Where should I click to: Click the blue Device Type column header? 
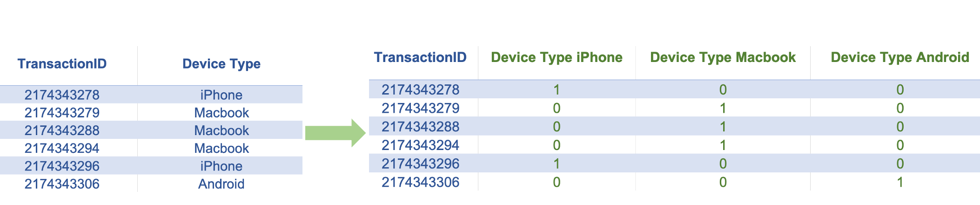[221, 64]
